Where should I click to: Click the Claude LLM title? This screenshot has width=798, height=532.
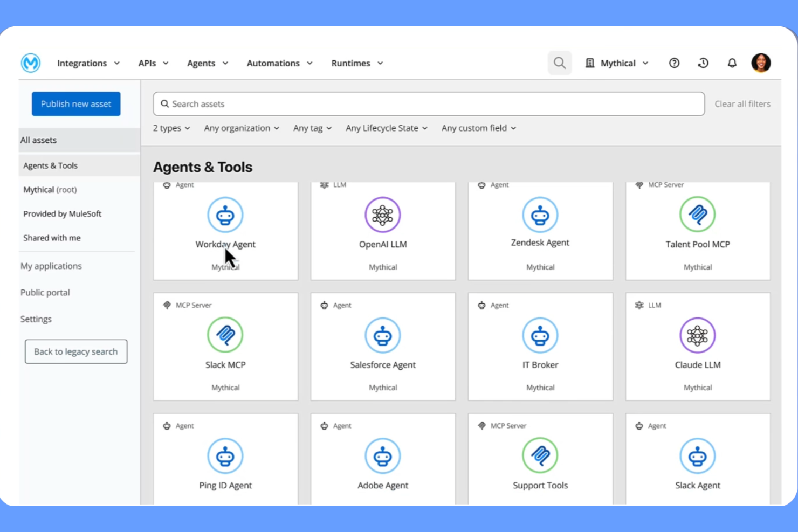(x=698, y=365)
